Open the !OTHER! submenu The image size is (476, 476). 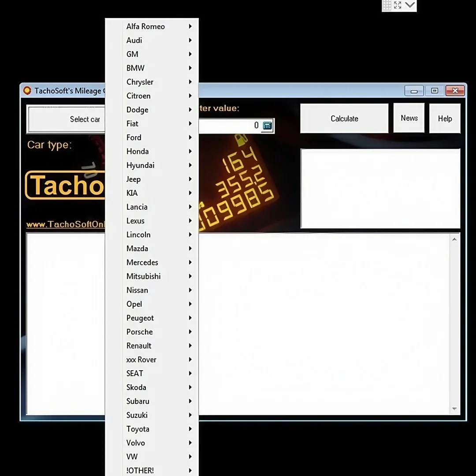[152, 471]
